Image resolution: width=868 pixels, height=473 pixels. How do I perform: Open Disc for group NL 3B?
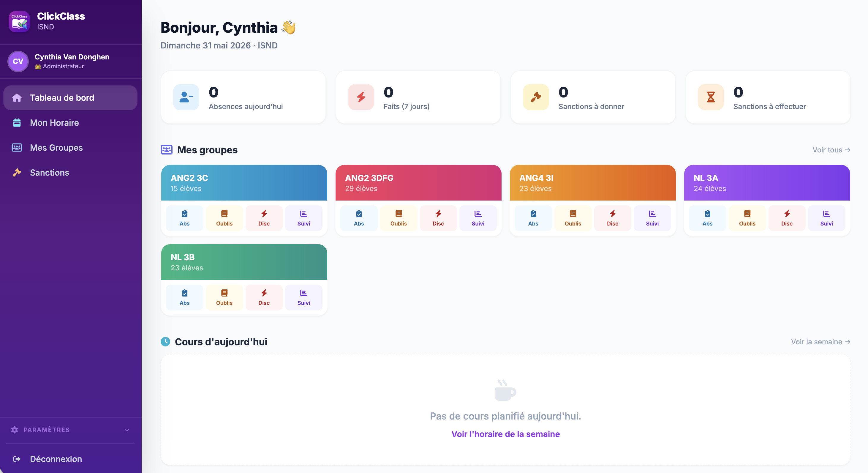coord(264,297)
